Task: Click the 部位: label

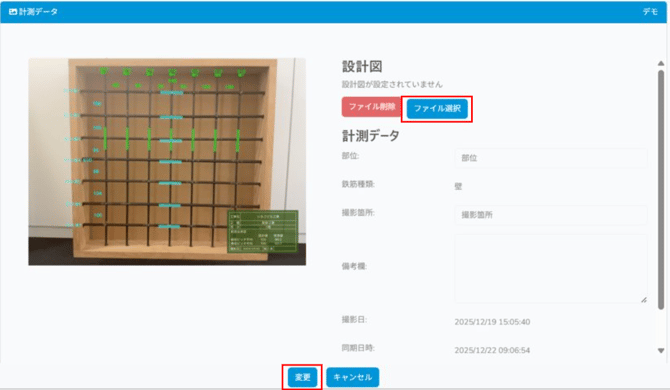Action: tap(350, 156)
